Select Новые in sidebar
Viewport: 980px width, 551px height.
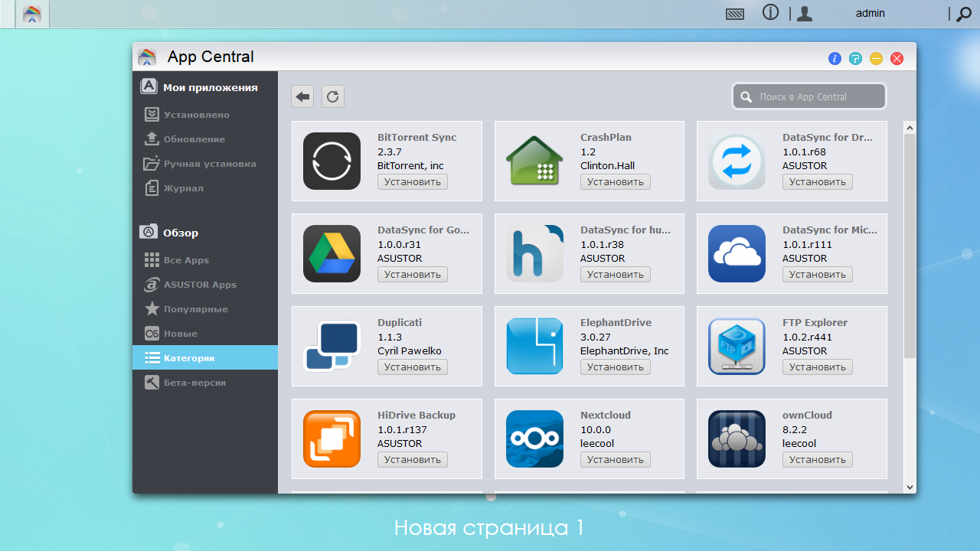[205, 334]
